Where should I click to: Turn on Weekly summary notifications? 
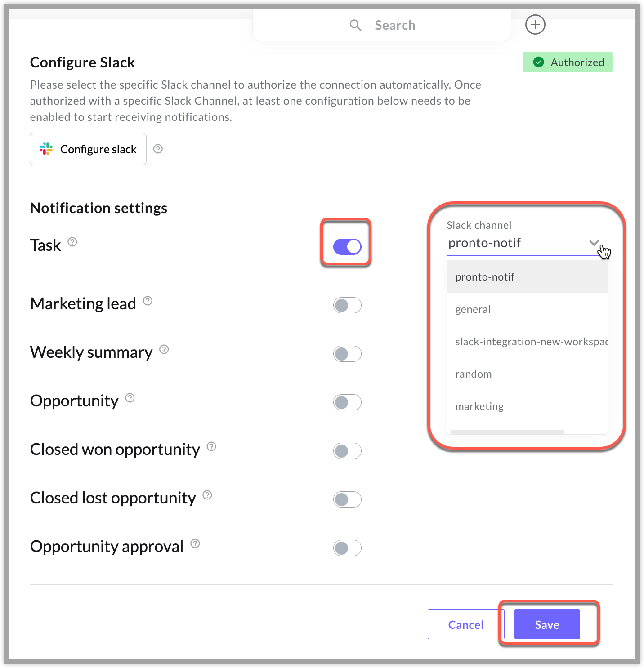[347, 354]
